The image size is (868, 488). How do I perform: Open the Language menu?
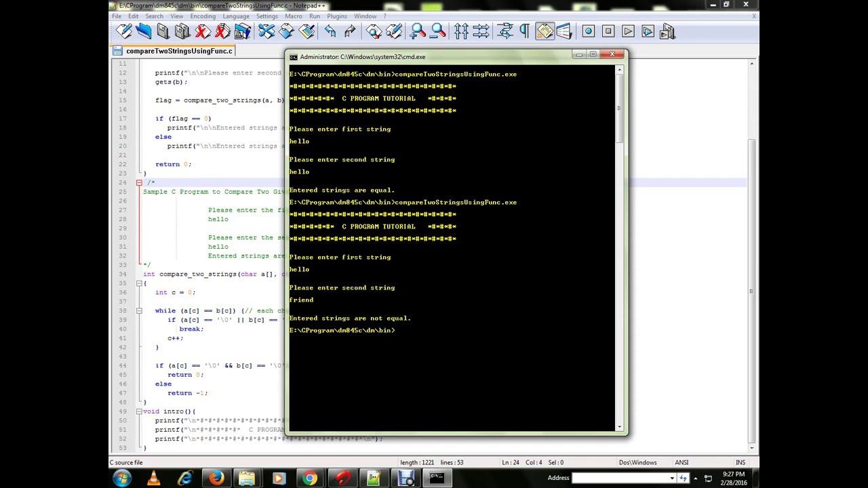tap(236, 16)
